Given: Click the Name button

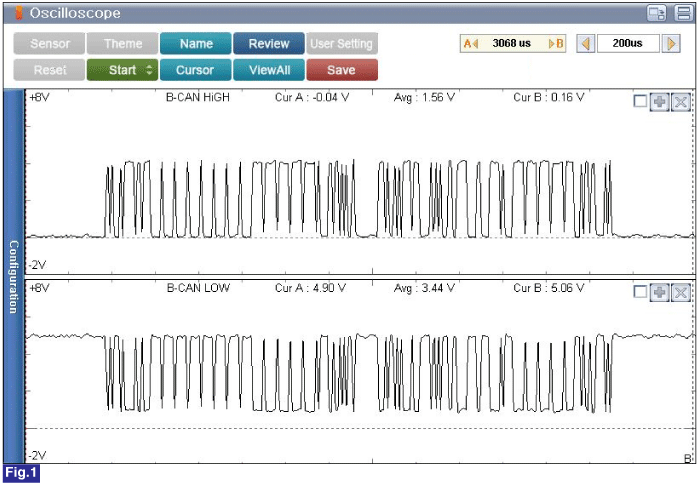Looking at the screenshot, I should tap(196, 44).
